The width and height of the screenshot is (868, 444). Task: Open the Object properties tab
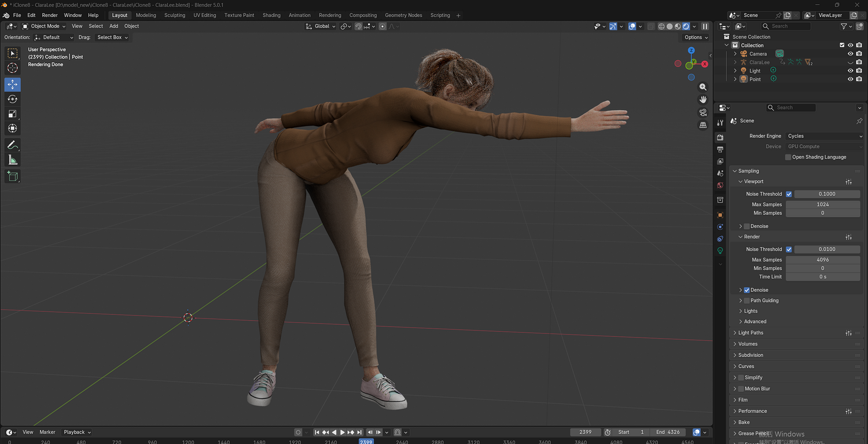[720, 215]
